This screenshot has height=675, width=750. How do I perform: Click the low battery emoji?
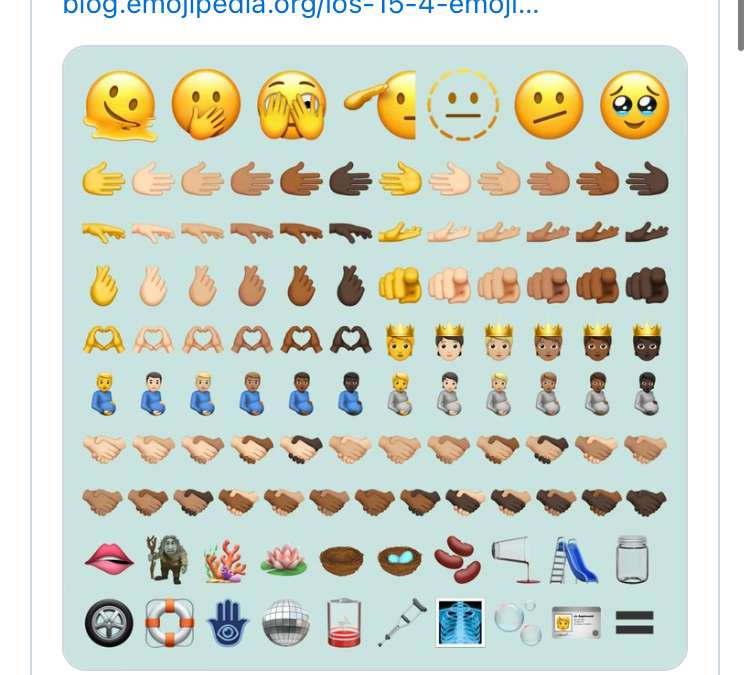[343, 623]
